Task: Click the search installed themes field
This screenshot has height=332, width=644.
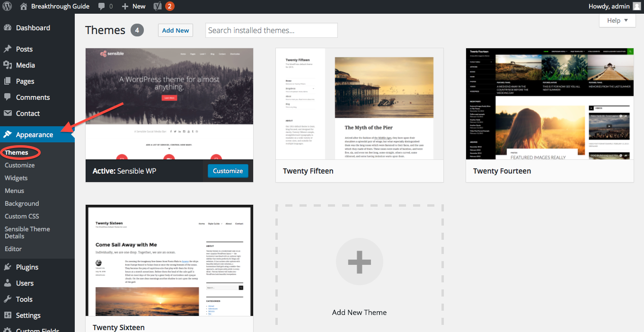Action: [x=271, y=30]
